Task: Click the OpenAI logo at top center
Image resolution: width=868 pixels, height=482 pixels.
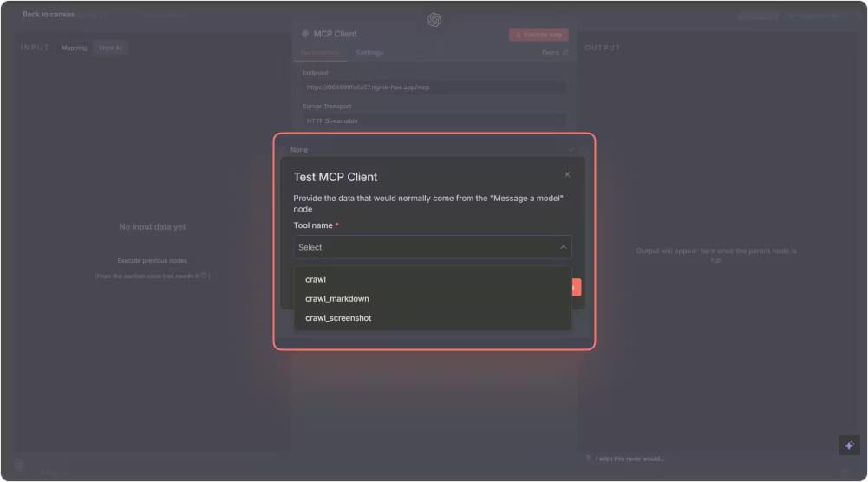Action: 434,19
